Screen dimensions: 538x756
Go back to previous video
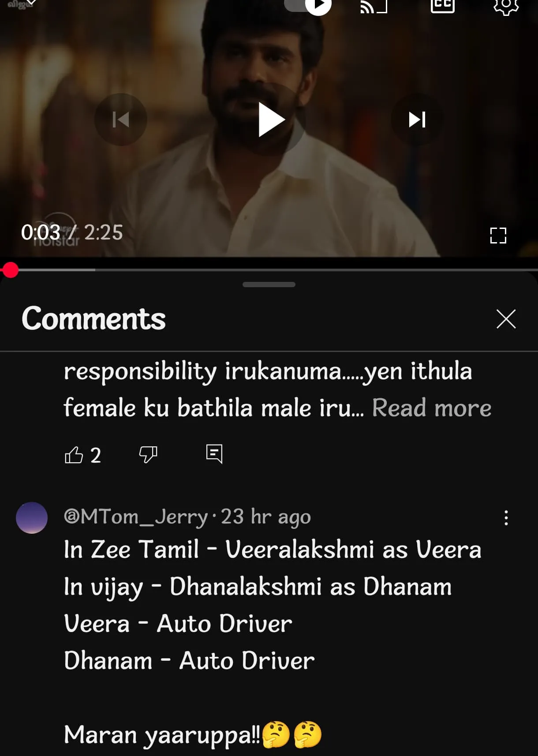point(121,120)
